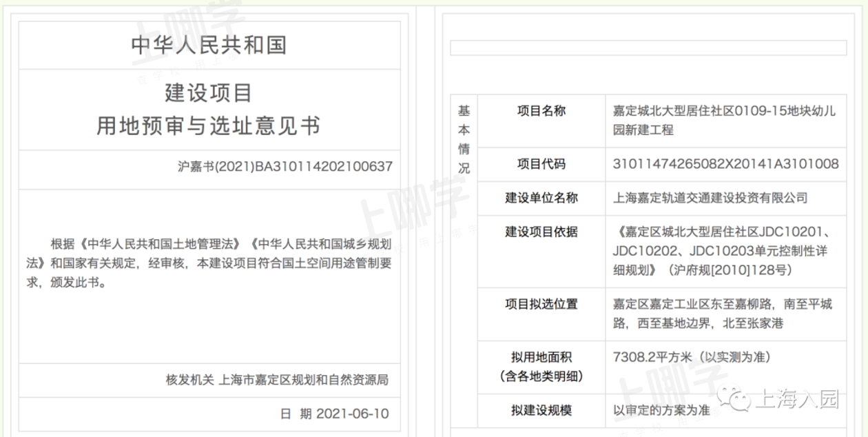Viewport: 868px width, 437px height.
Task: Click the paragraph starting 根据《中华人民共和国土地管理法》
Action: [x=209, y=263]
